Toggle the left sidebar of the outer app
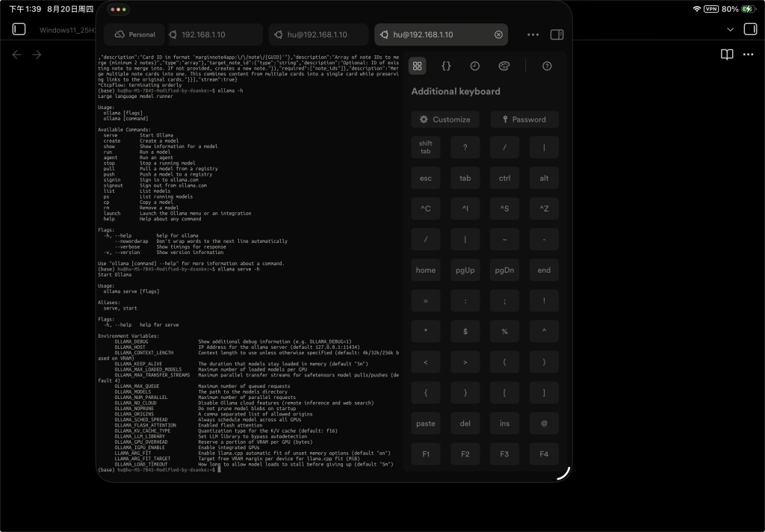Viewport: 765px width, 532px height. (19, 29)
